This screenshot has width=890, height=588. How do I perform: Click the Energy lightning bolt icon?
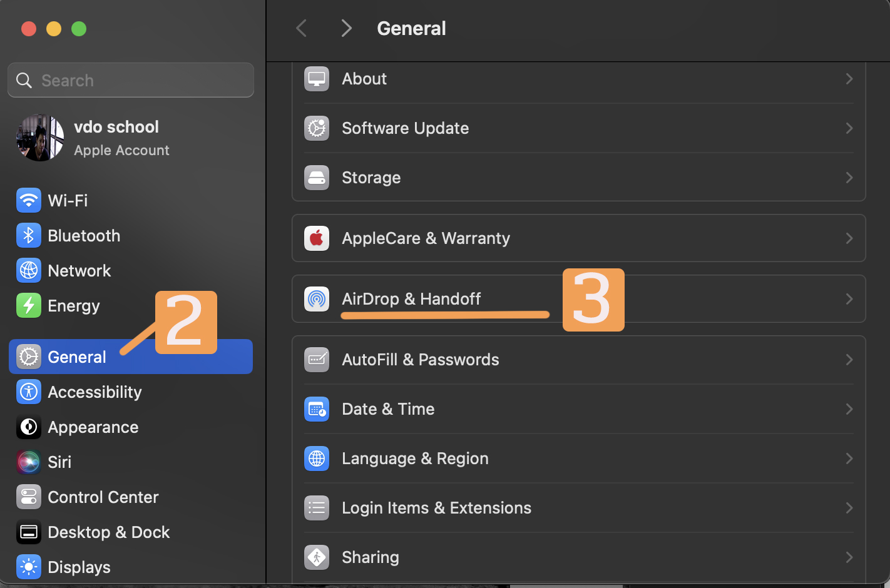[29, 306]
